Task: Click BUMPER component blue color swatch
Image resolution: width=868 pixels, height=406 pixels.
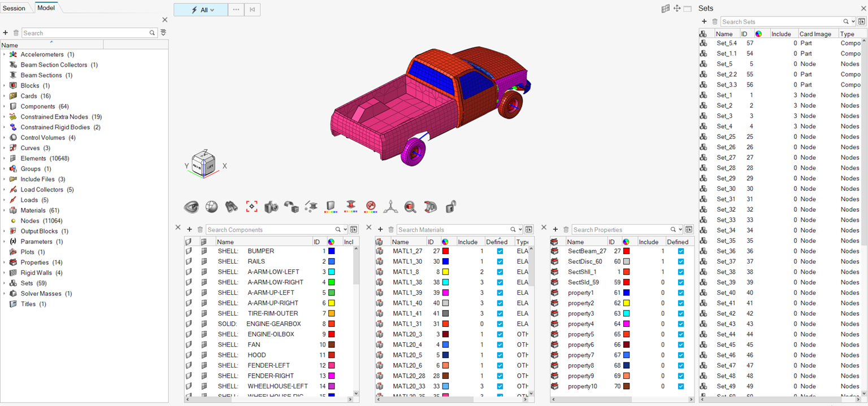Action: (331, 251)
